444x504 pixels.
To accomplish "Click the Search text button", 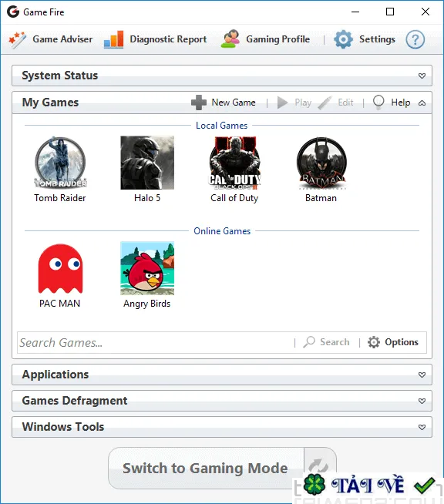I will [x=335, y=342].
